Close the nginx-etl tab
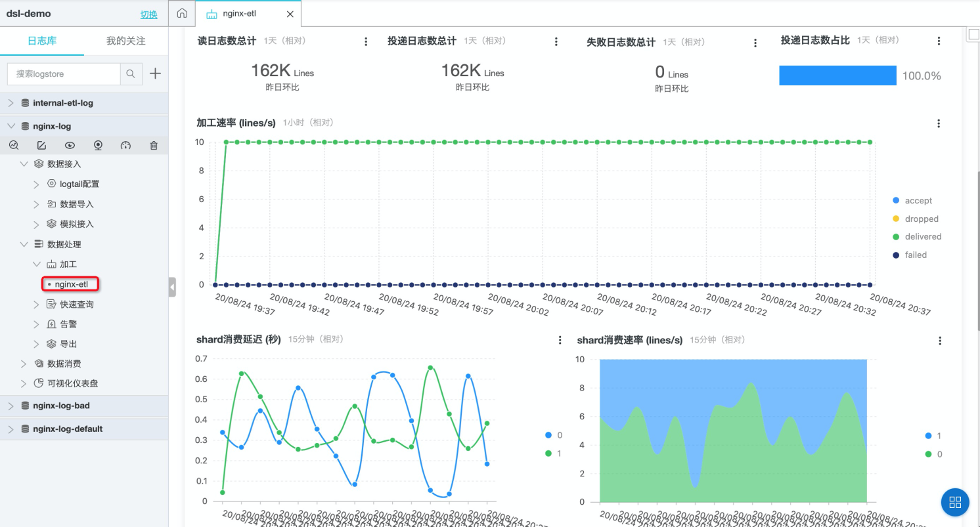Screen dimensions: 980x527 290,14
